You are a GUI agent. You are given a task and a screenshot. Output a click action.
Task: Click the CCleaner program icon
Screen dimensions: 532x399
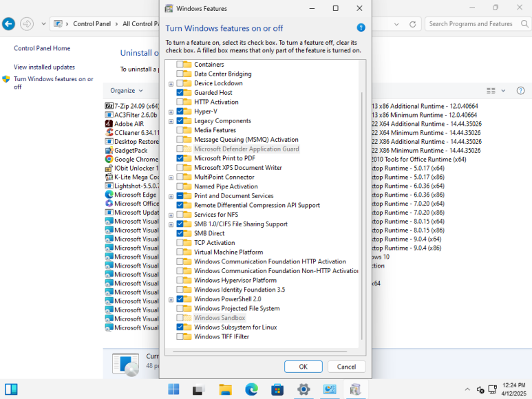(x=109, y=132)
